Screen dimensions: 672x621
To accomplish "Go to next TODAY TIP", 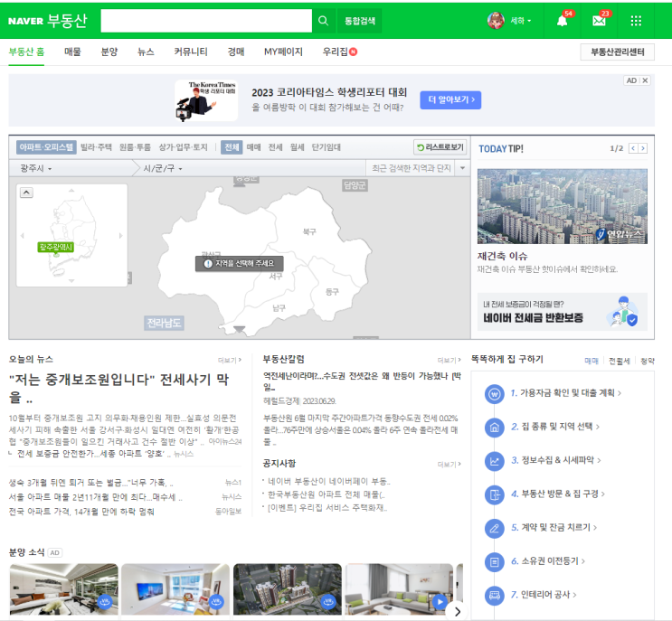I will (x=642, y=148).
